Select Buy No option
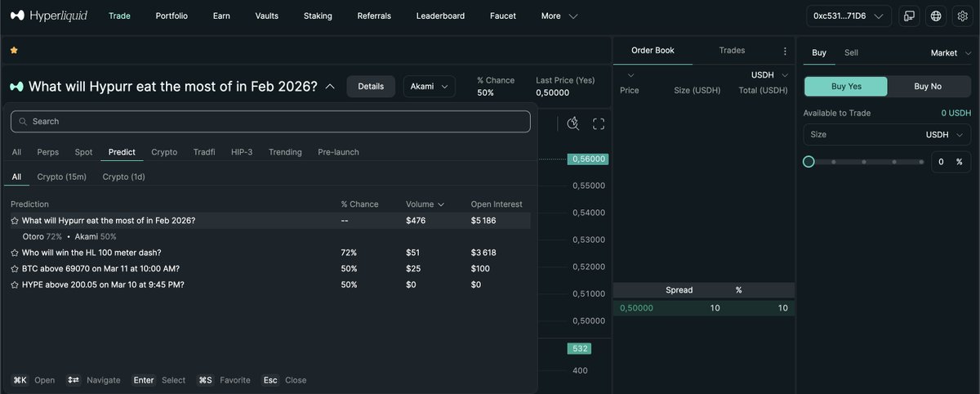Image resolution: width=980 pixels, height=394 pixels. (x=928, y=87)
